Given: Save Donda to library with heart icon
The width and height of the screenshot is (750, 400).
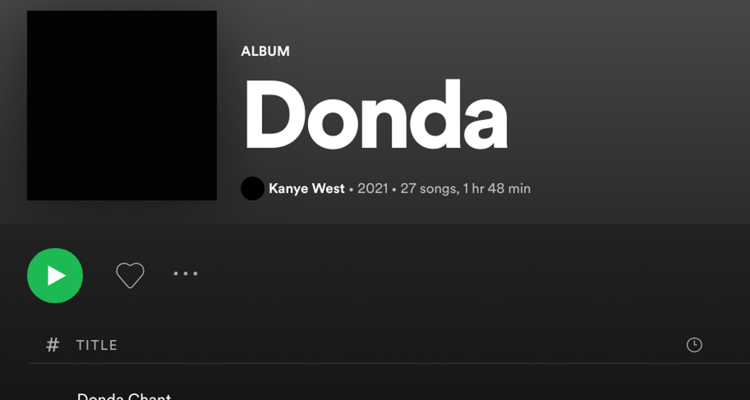Looking at the screenshot, I should point(130,275).
